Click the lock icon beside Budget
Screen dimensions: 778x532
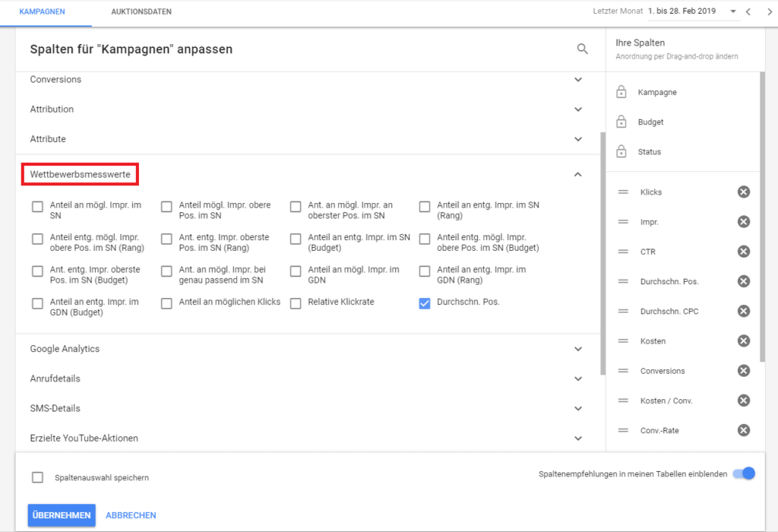(621, 122)
